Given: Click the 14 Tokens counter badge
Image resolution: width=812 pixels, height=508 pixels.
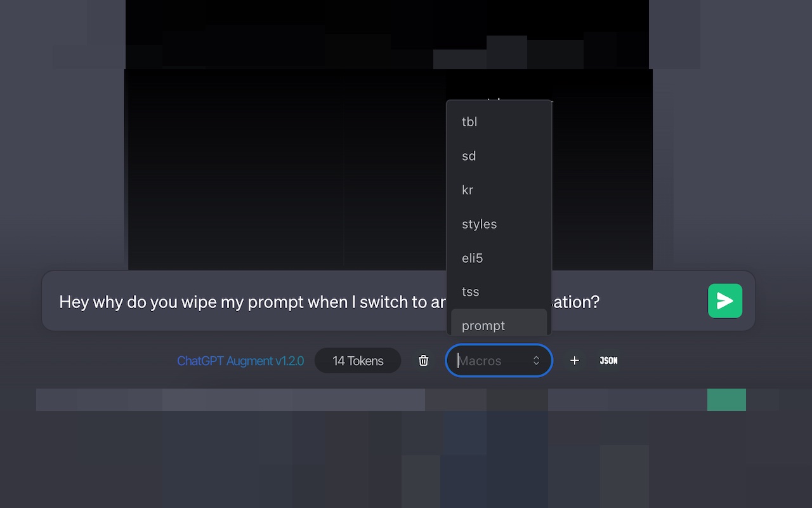Looking at the screenshot, I should point(358,361).
